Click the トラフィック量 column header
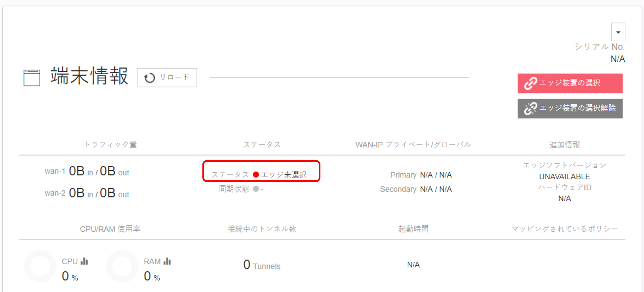This screenshot has height=292, width=644. 110,145
